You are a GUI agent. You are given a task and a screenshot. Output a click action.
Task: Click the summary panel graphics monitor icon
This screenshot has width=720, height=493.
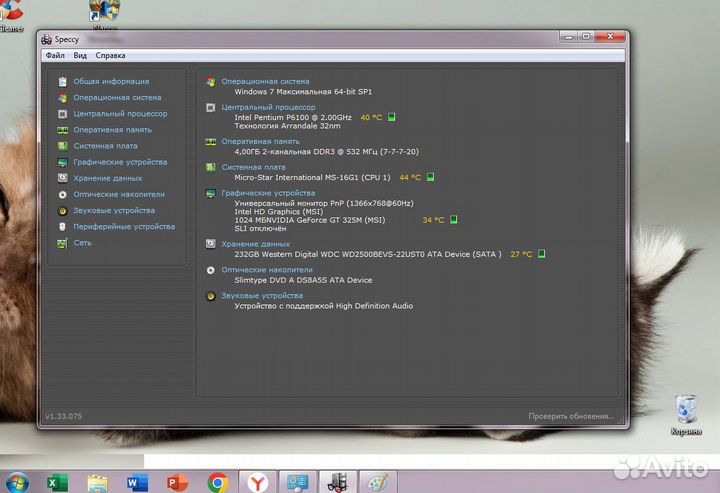(211, 193)
